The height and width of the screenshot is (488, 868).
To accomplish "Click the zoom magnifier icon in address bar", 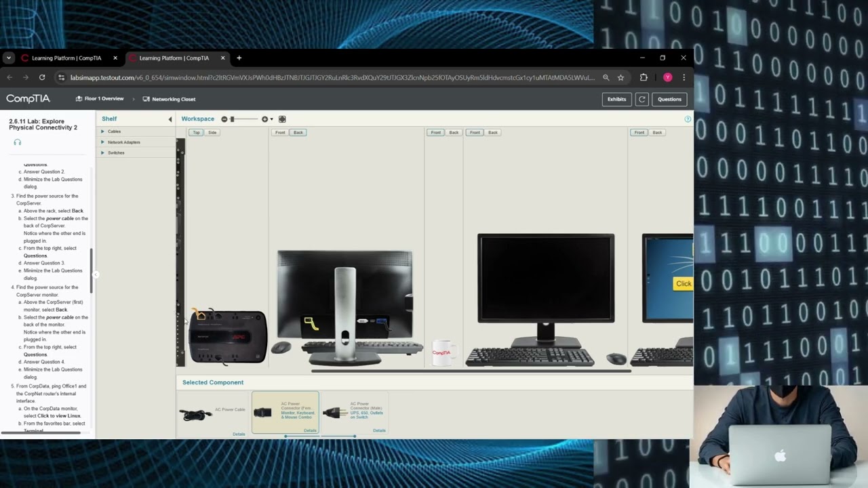I will (606, 77).
